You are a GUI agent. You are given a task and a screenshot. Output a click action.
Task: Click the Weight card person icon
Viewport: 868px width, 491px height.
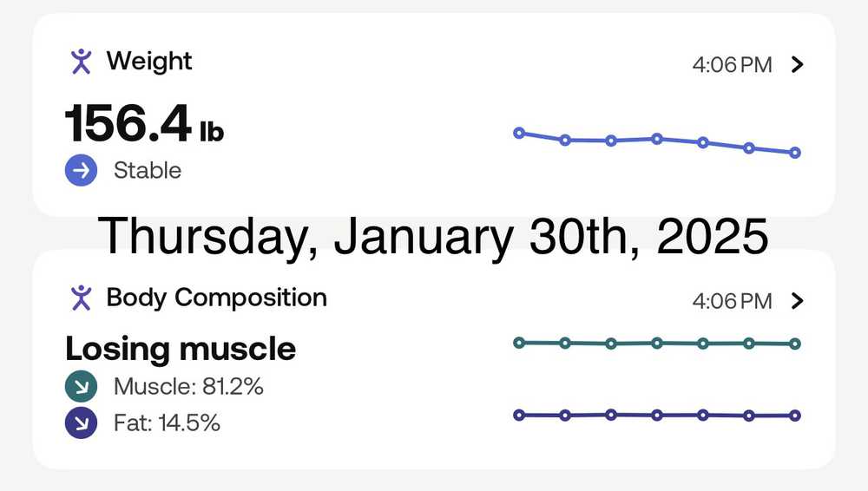coord(81,62)
